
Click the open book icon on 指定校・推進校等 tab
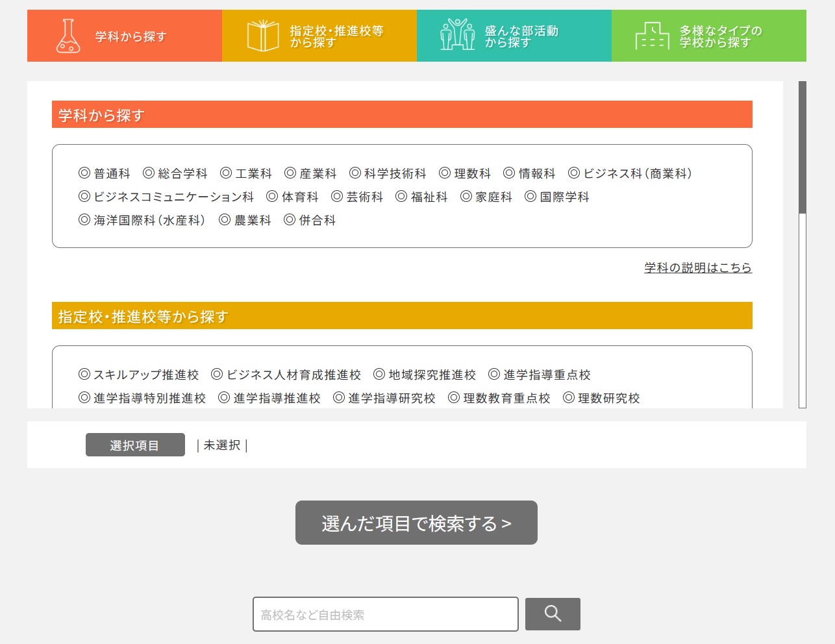click(x=262, y=35)
